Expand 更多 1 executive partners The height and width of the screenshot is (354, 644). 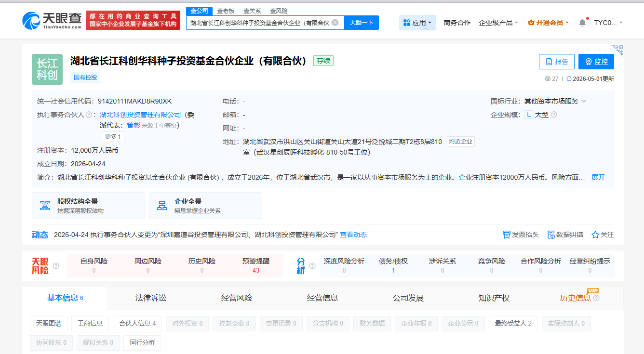[x=113, y=137]
